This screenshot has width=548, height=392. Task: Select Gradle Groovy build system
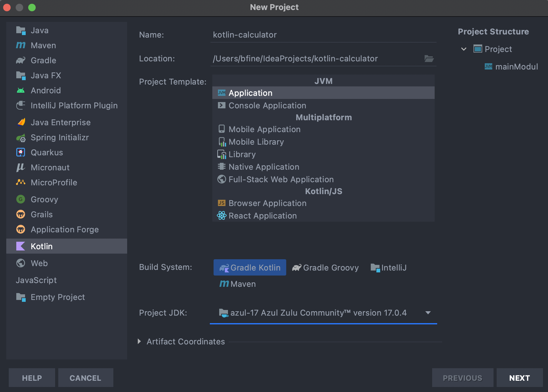pyautogui.click(x=325, y=268)
